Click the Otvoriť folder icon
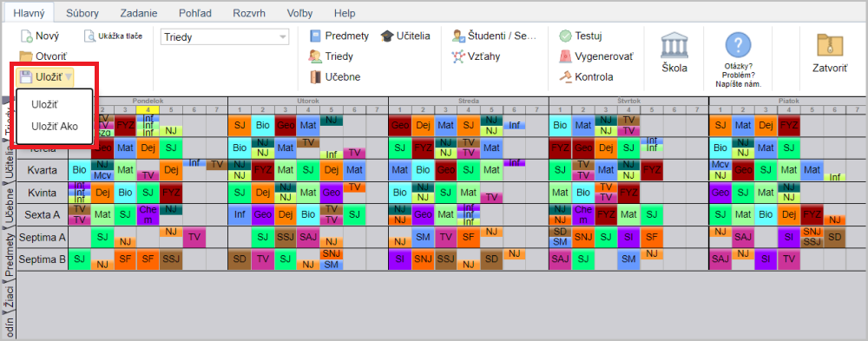 tap(26, 56)
